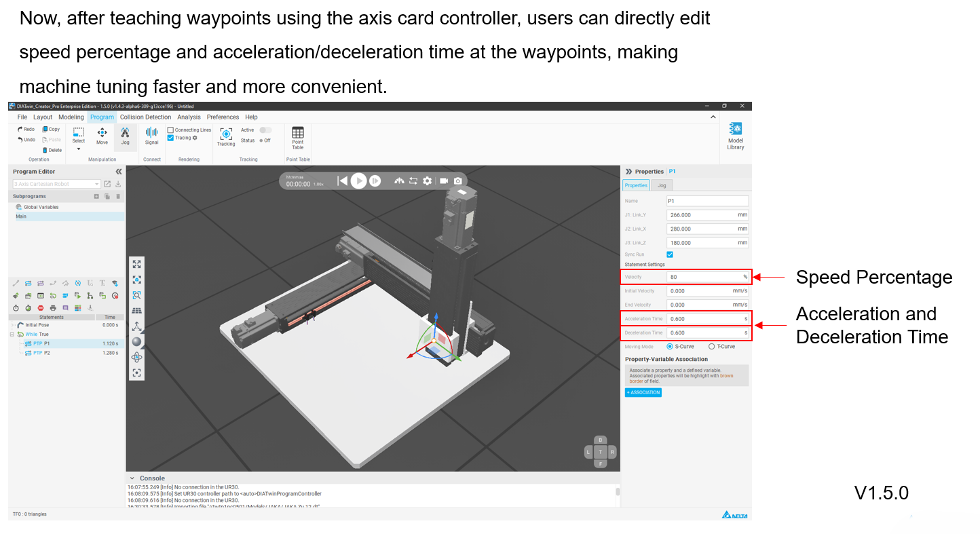
Task: Click the Undo button in Operation group
Action: (26, 140)
